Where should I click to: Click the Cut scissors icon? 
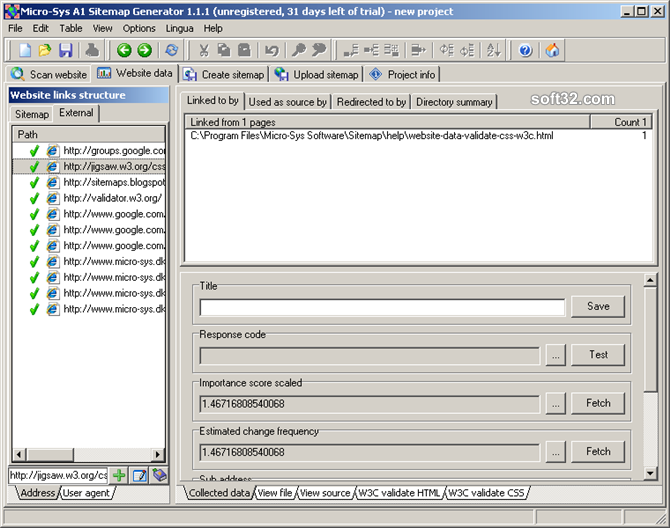[204, 50]
